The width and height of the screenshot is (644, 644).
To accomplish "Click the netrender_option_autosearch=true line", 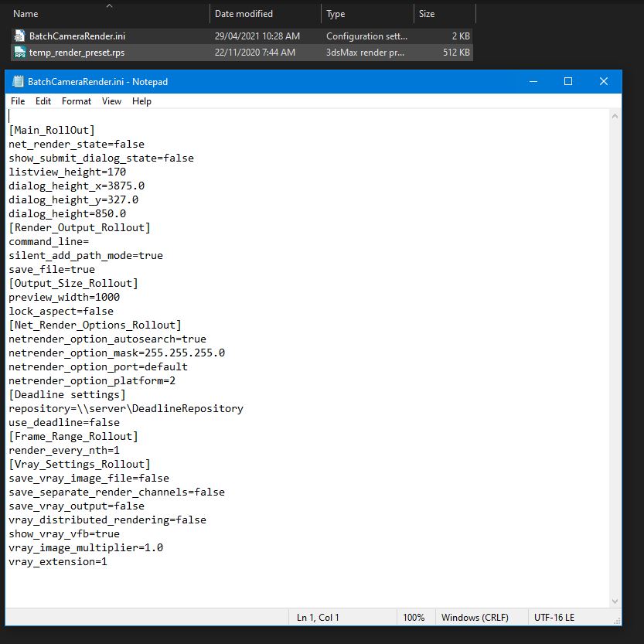I will (107, 339).
